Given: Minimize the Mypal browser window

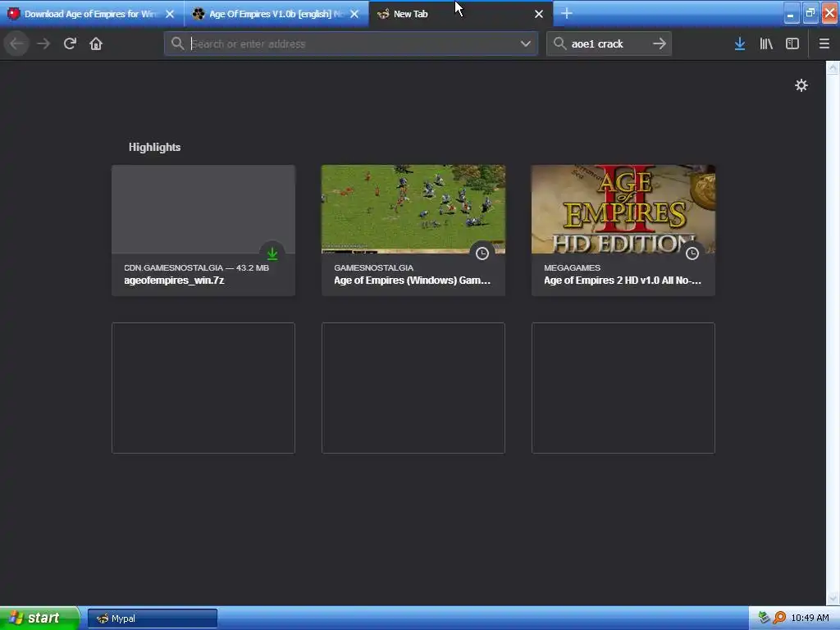Looking at the screenshot, I should [x=791, y=13].
